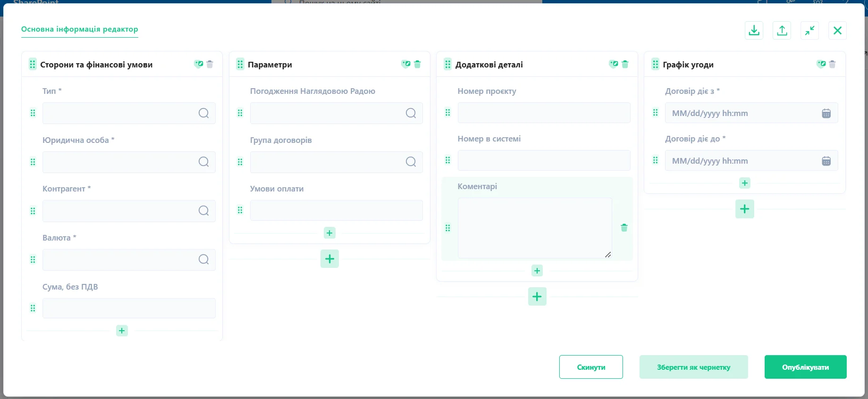The width and height of the screenshot is (868, 399).
Task: Grab the drag handle of 'Додаткові деталі' section
Action: tap(448, 64)
